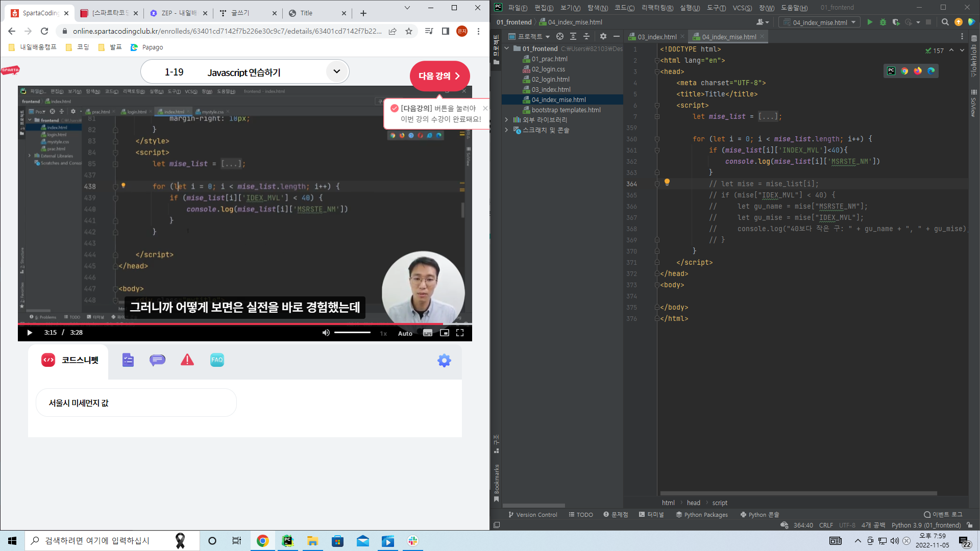Open PyCharm from the Windows taskbar
The width and height of the screenshot is (980, 551).
288,541
